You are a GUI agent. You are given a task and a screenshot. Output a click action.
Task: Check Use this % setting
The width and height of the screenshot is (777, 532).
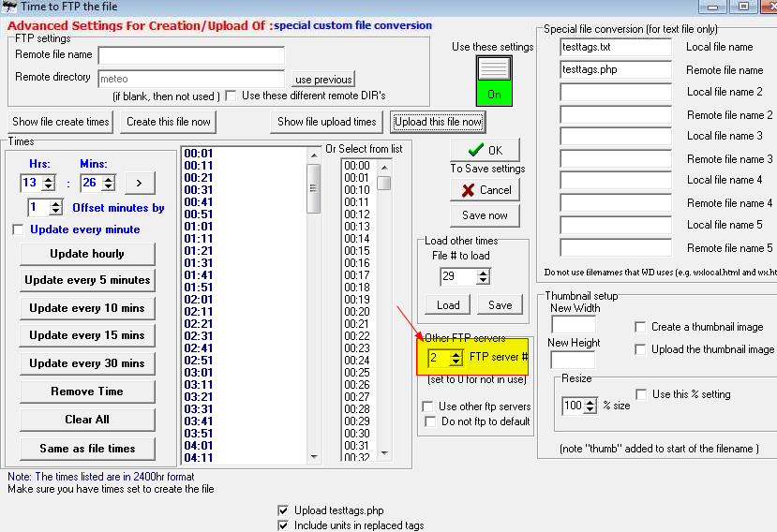pos(641,394)
